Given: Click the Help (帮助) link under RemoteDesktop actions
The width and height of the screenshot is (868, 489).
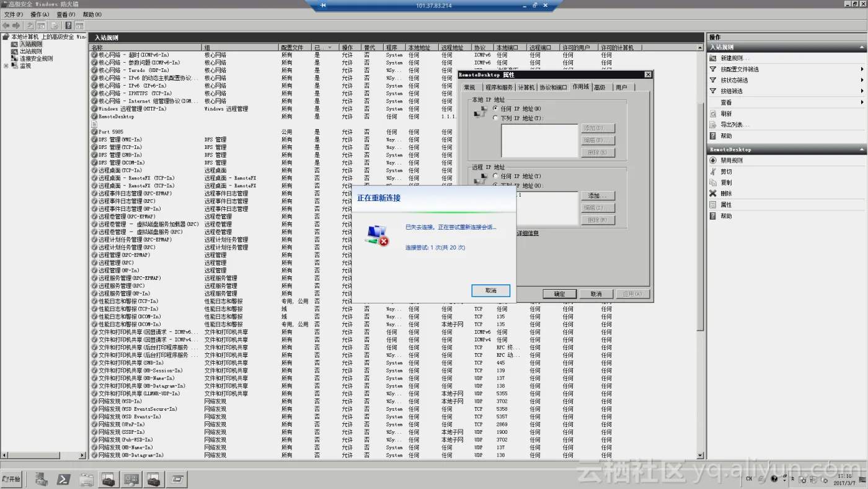Looking at the screenshot, I should click(x=726, y=216).
